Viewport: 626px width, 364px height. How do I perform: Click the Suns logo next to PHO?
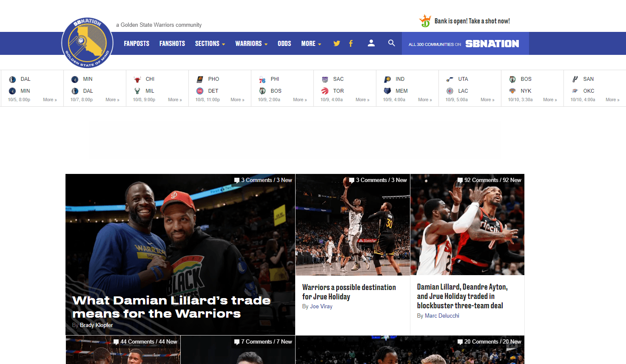click(199, 80)
